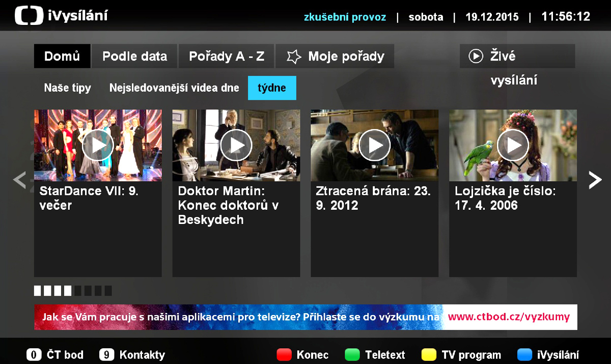The height and width of the screenshot is (364, 611).
Task: Open Kontakty with button 9
Action: (x=132, y=354)
